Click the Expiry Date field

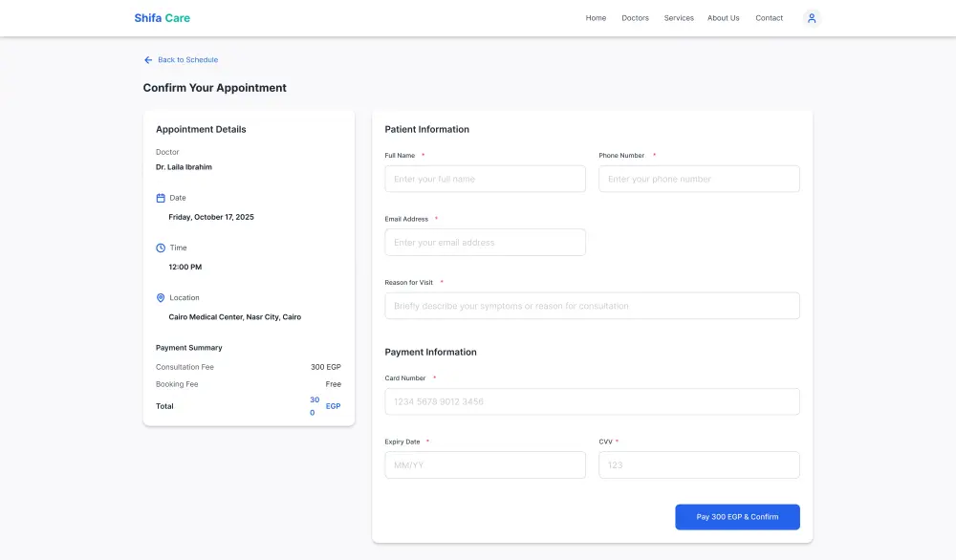pos(485,465)
